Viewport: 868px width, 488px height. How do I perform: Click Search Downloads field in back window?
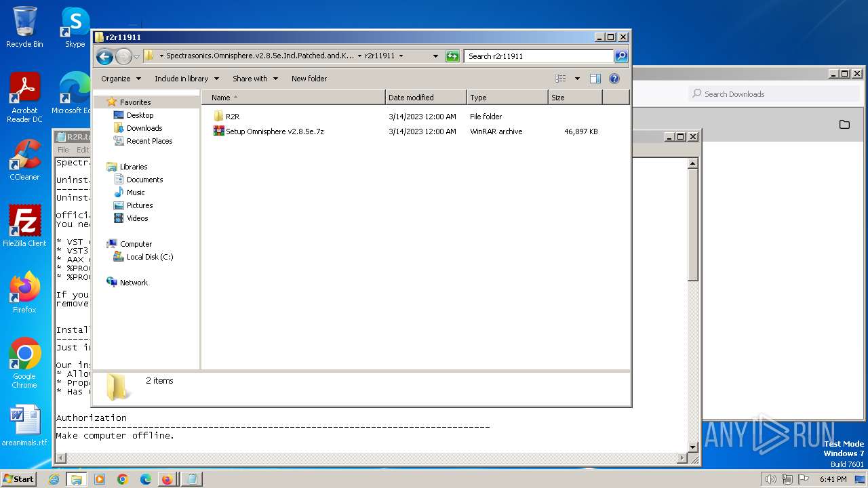tap(774, 94)
